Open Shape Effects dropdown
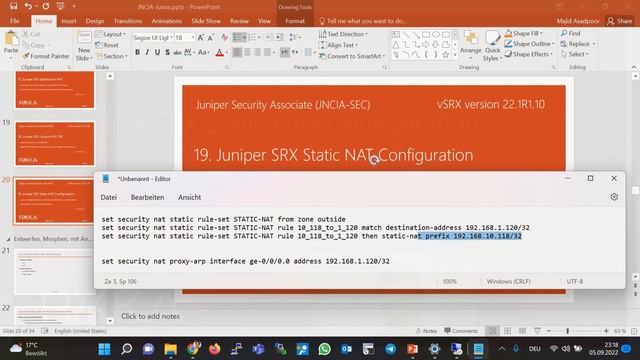The image size is (640, 360). [529, 54]
